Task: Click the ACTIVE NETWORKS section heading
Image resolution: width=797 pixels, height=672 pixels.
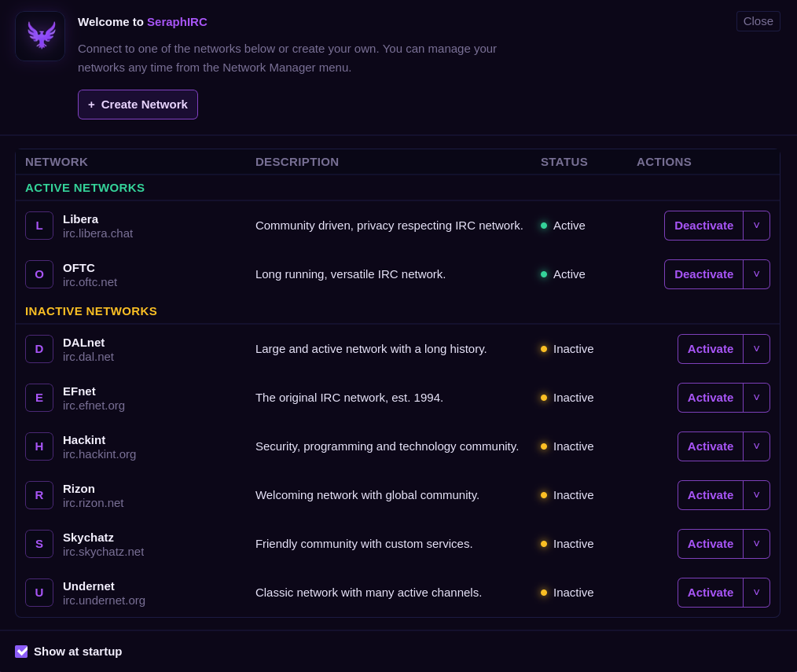Action: [x=85, y=188]
